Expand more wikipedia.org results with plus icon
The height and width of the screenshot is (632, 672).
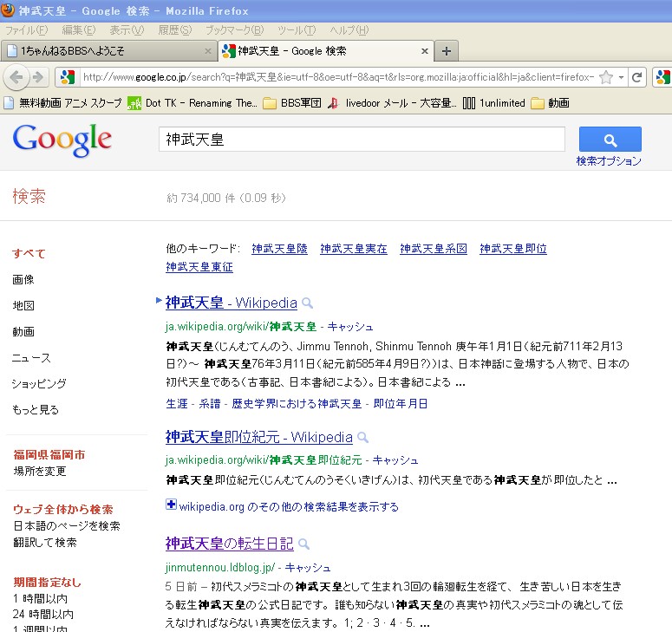coord(171,505)
